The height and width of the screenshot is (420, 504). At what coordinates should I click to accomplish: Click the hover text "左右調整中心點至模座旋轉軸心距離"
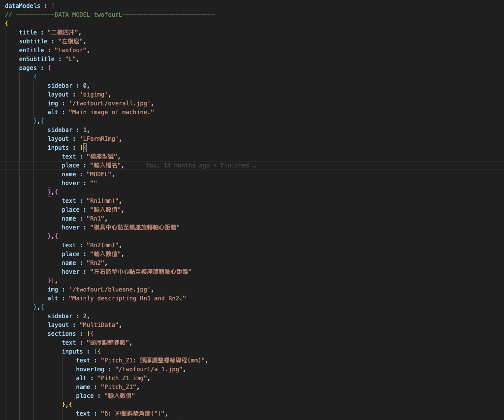point(141,272)
